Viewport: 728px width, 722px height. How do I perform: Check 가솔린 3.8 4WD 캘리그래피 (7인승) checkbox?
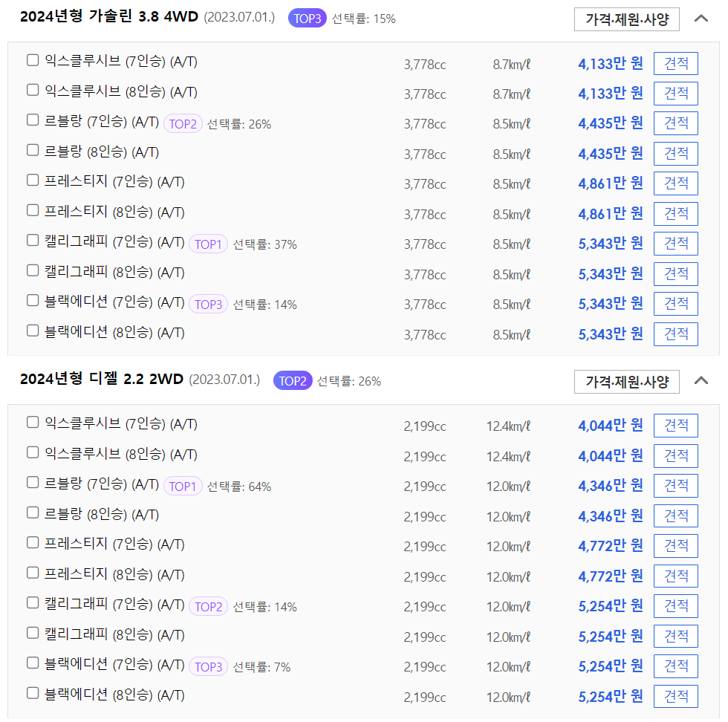(33, 240)
